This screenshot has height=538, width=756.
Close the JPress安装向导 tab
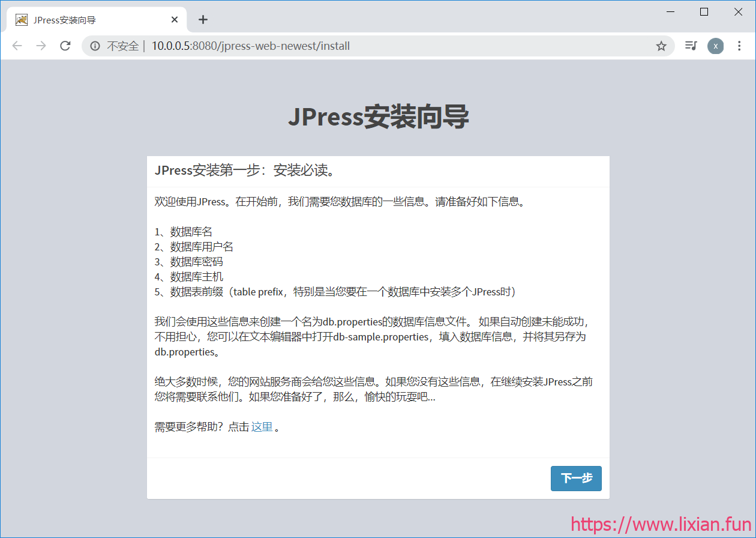(175, 20)
